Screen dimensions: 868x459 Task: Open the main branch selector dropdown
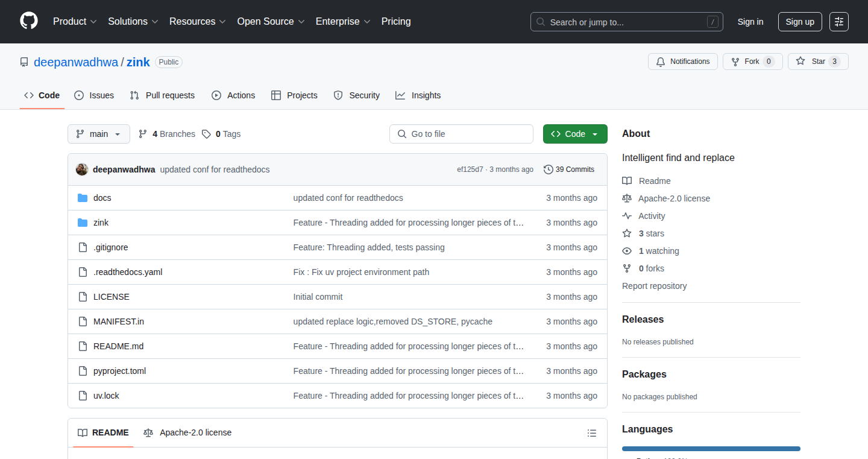pos(99,134)
